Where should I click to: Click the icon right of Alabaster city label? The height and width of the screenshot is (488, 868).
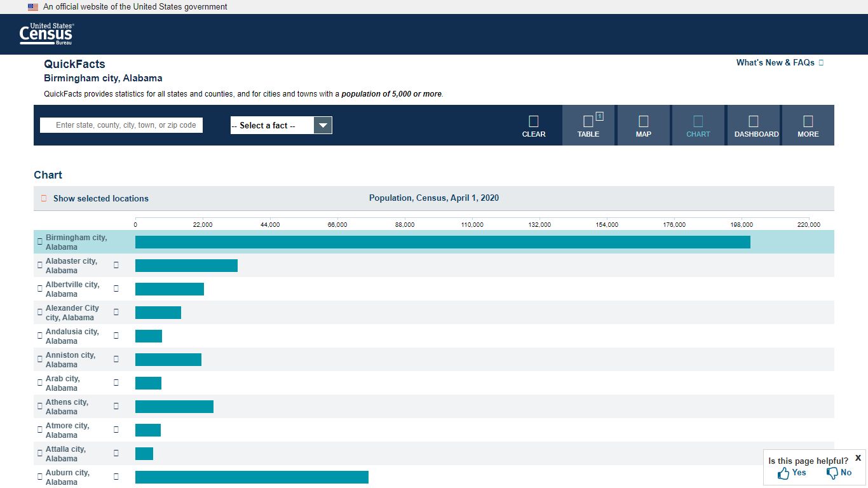[116, 265]
